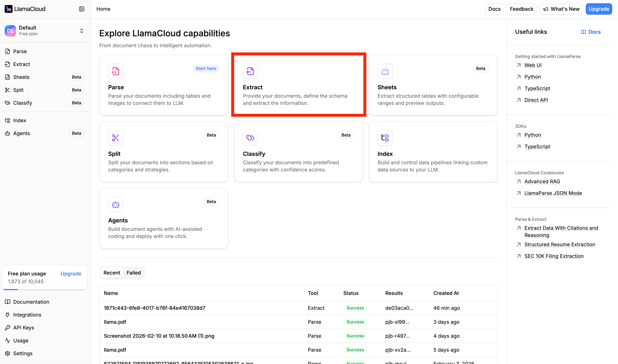Click the Parse card document icon
The height and width of the screenshot is (364, 618).
116,71
